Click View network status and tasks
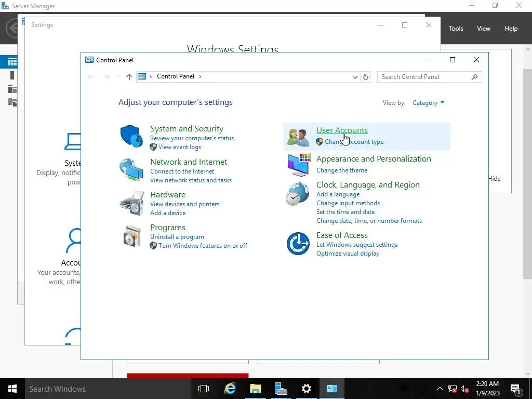 pos(191,180)
